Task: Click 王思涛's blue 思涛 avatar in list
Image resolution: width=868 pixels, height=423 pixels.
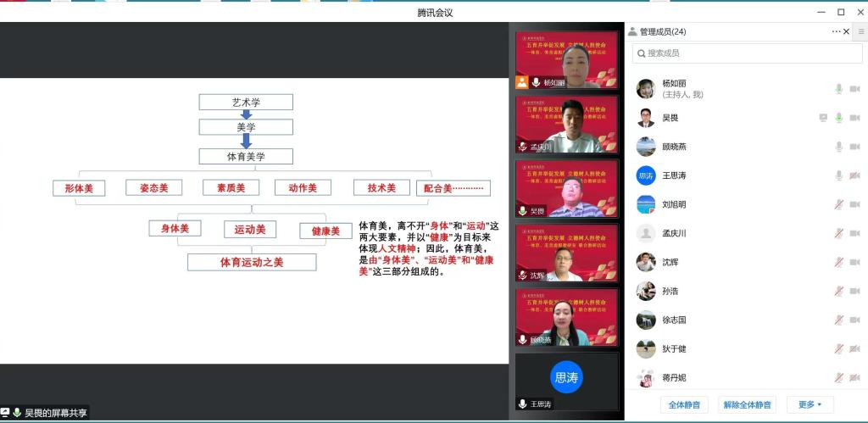Action: 645,175
